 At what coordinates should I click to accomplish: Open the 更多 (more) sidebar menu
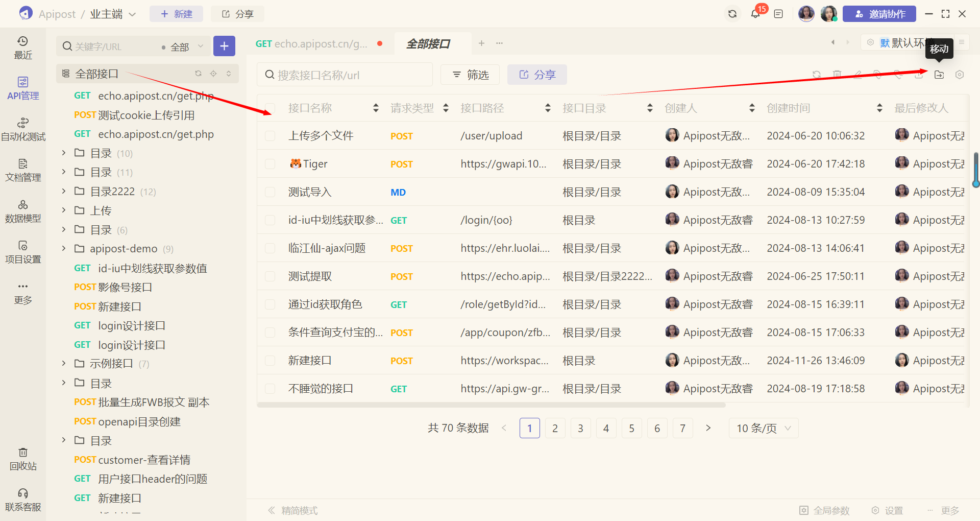coord(23,293)
